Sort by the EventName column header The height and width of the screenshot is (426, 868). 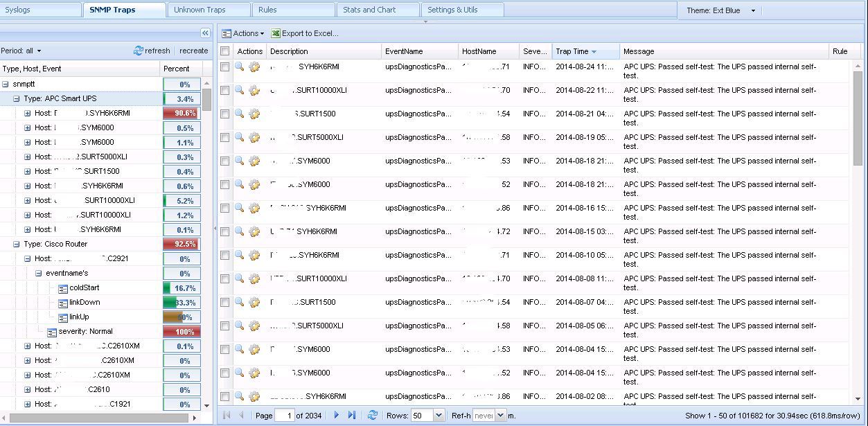tap(420, 51)
